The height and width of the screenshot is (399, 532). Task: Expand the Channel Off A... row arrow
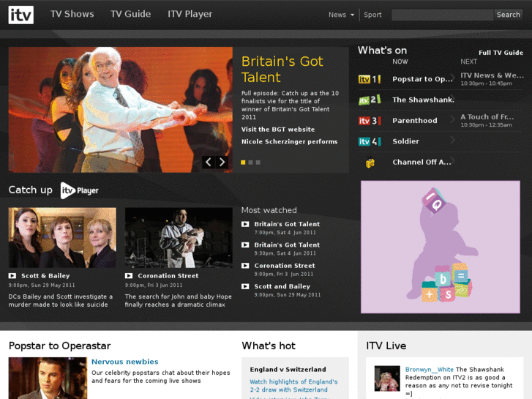pos(452,160)
